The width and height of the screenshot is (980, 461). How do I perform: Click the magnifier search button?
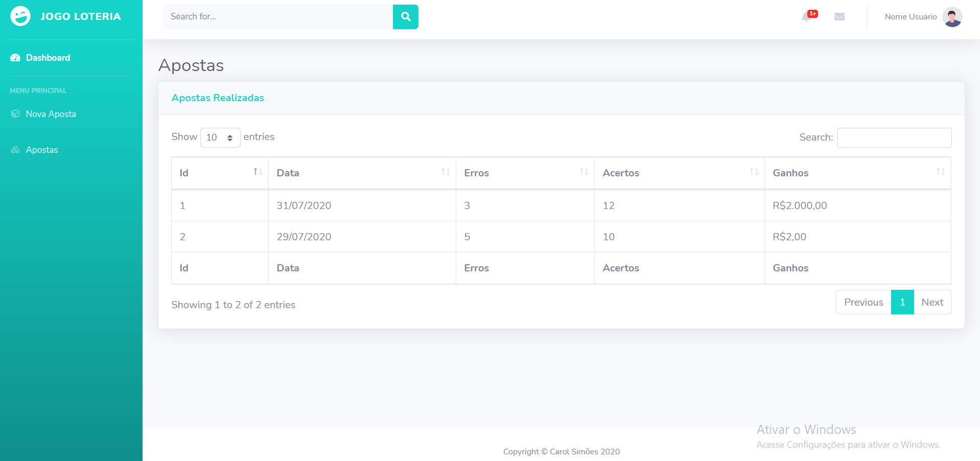pyautogui.click(x=405, y=16)
